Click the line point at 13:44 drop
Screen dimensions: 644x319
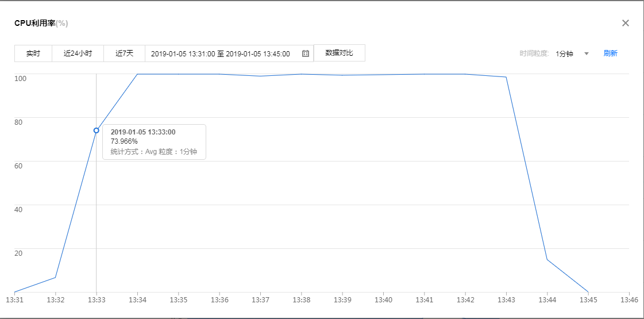pyautogui.click(x=547, y=260)
